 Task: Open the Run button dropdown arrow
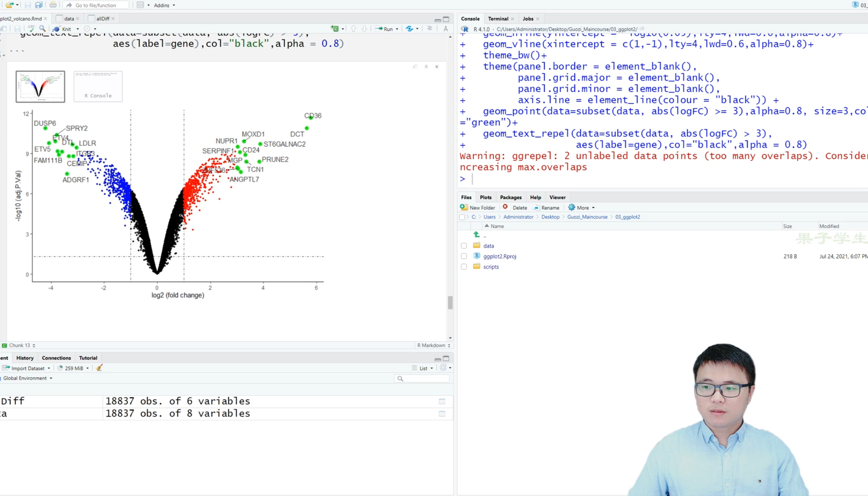click(x=397, y=29)
